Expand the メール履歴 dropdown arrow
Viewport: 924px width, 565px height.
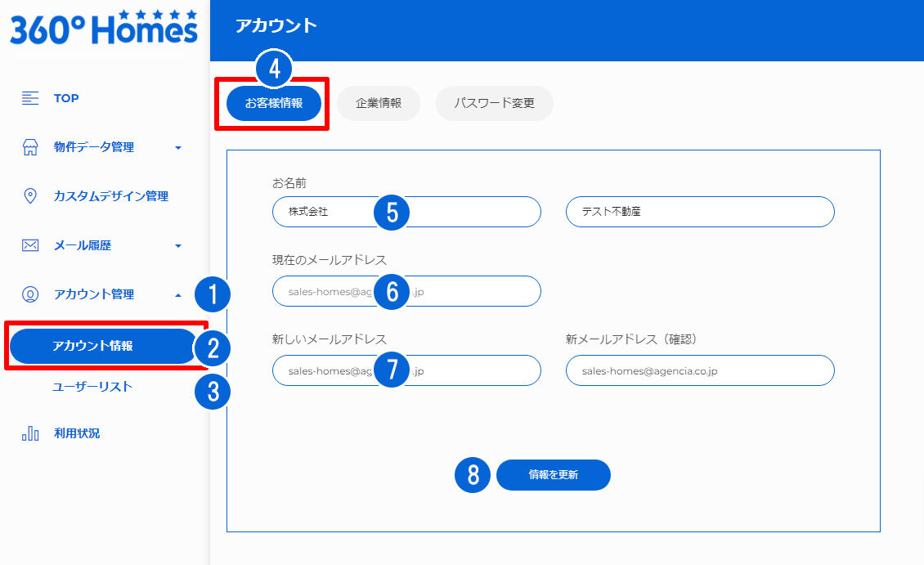178,246
